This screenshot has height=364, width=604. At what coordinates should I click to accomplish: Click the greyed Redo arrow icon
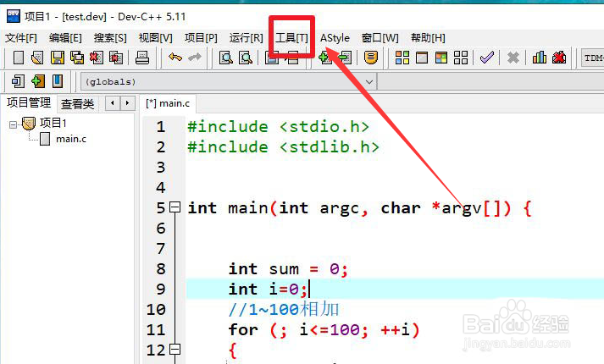point(195,58)
